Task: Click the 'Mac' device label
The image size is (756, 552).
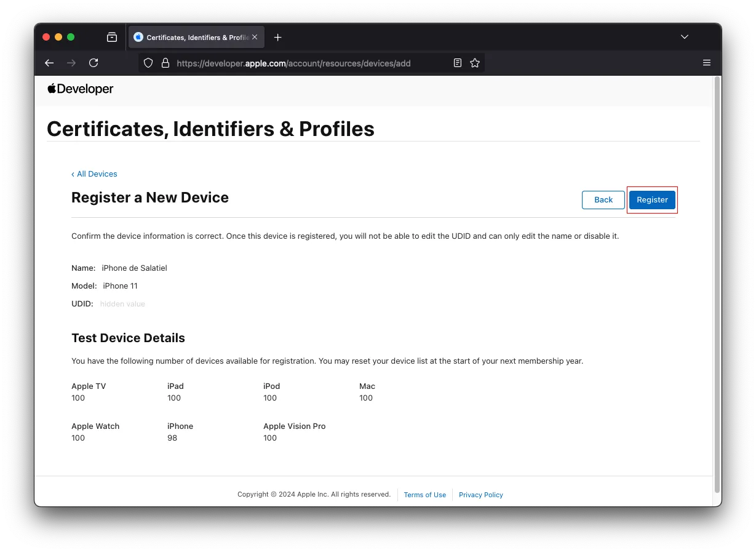Action: (x=367, y=386)
